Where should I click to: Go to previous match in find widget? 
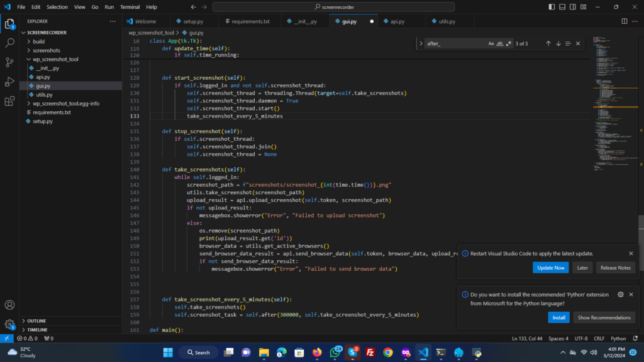click(548, 43)
